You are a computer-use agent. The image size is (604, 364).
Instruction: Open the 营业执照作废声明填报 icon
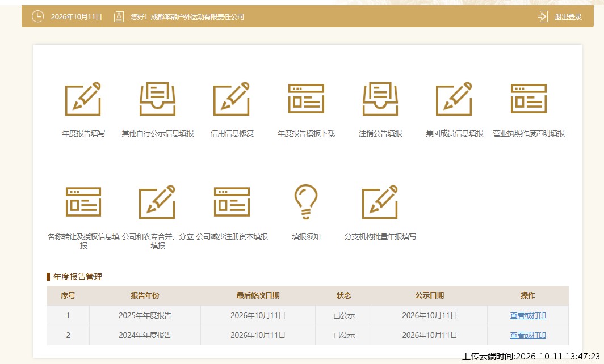click(x=529, y=99)
